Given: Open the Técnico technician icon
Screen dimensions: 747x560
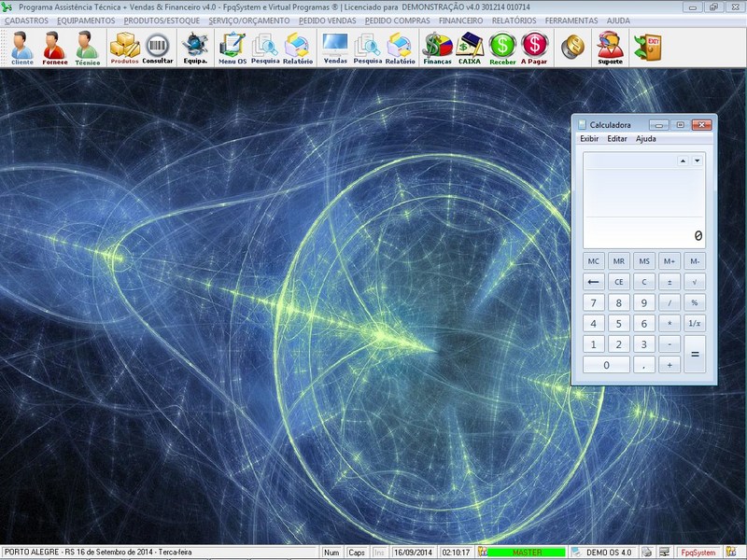Looking at the screenshot, I should click(87, 48).
